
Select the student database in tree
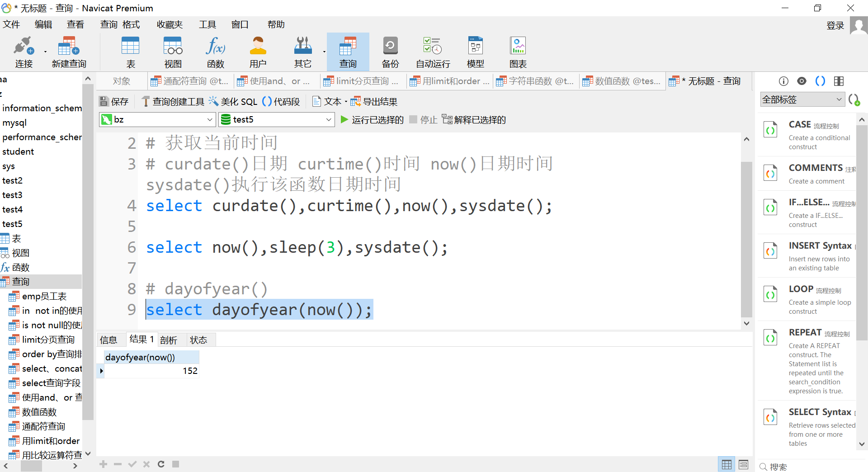click(x=18, y=151)
